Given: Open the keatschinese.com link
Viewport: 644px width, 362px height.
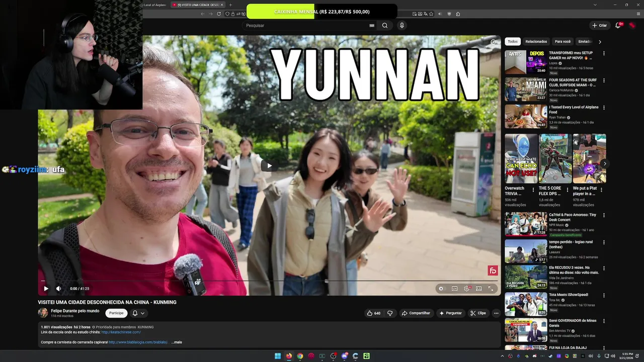Looking at the screenshot, I should (121, 332).
